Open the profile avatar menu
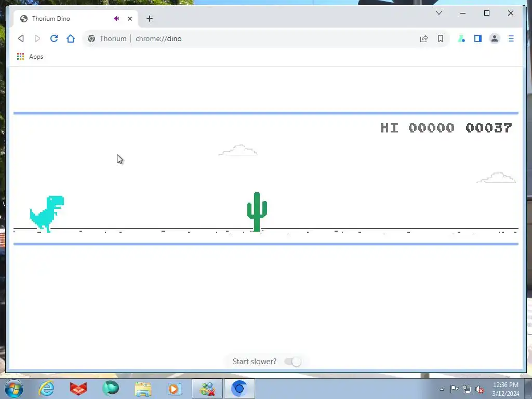Viewport: 532px width, 399px height. [495, 38]
